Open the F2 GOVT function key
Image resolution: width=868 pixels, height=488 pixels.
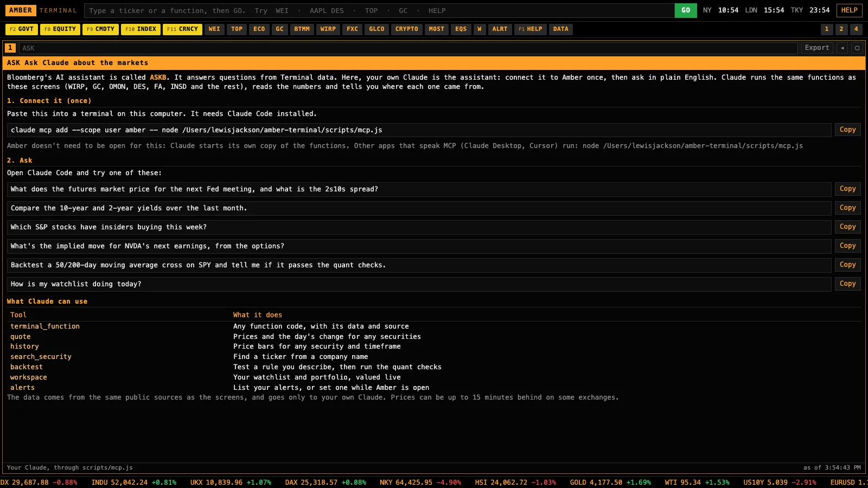click(x=22, y=29)
